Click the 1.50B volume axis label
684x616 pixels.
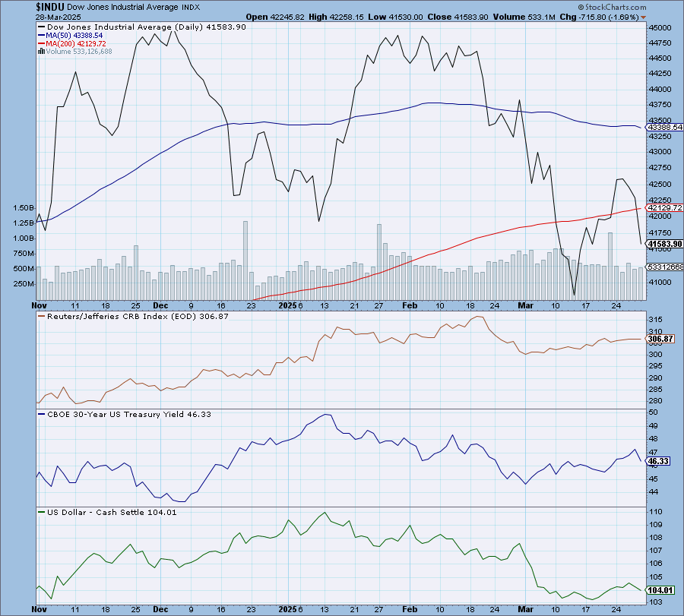point(24,208)
